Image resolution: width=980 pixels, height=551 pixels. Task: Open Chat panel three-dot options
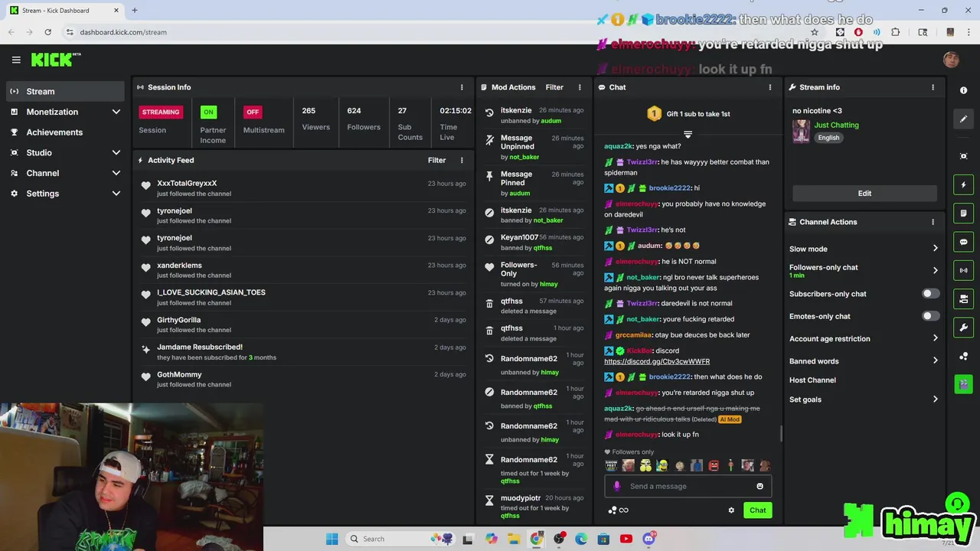tap(770, 87)
